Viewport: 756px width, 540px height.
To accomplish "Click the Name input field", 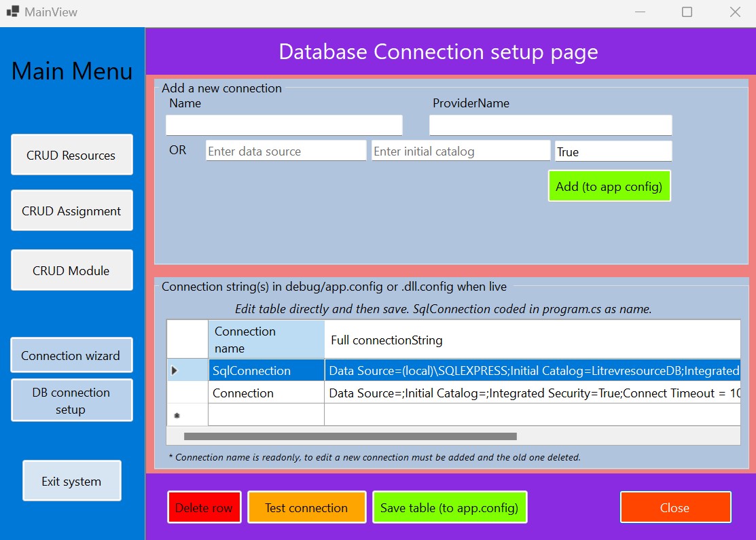I will (284, 125).
